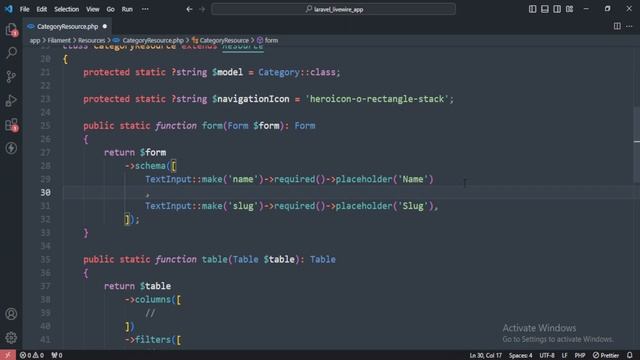Image resolution: width=640 pixels, height=360 pixels.
Task: Click line number 30 in gutter
Action: pyautogui.click(x=46, y=192)
